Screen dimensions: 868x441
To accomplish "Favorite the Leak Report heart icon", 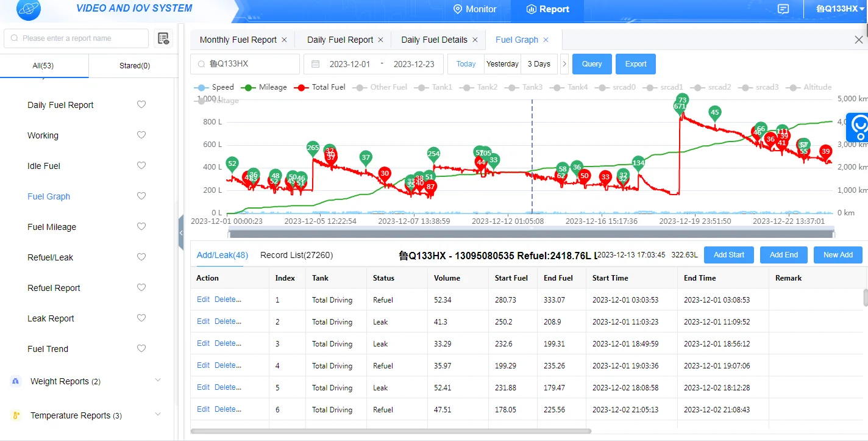I will point(141,318).
